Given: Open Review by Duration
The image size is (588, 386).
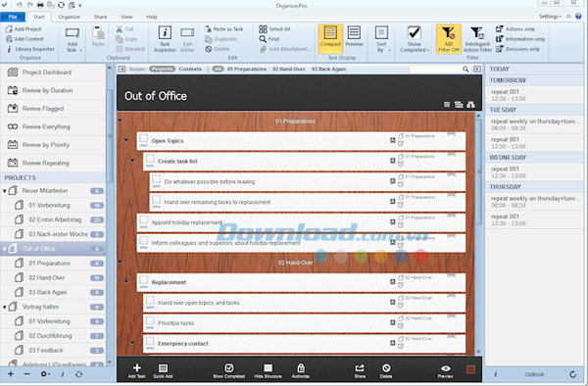Looking at the screenshot, I should pos(53,90).
